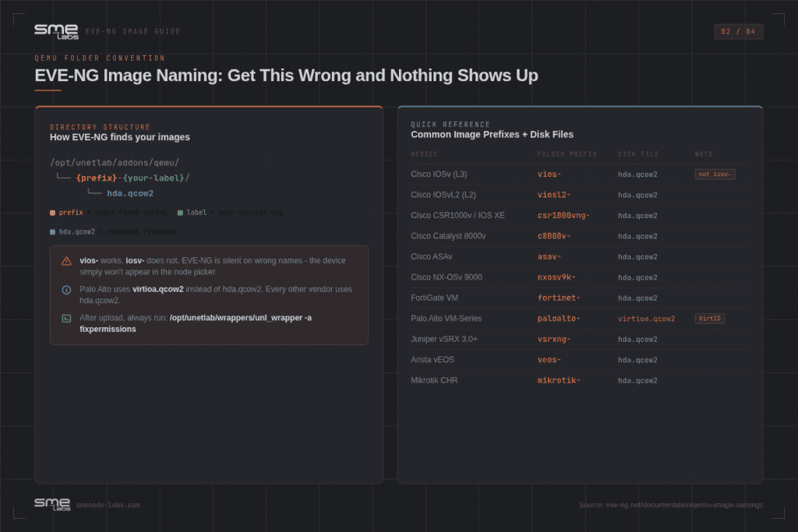
Task: Select the Juniper vSRX 3.0+ device
Action: pyautogui.click(x=443, y=339)
